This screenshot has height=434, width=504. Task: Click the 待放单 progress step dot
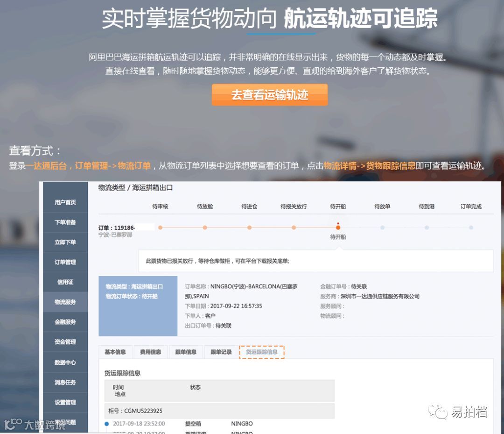[383, 228]
